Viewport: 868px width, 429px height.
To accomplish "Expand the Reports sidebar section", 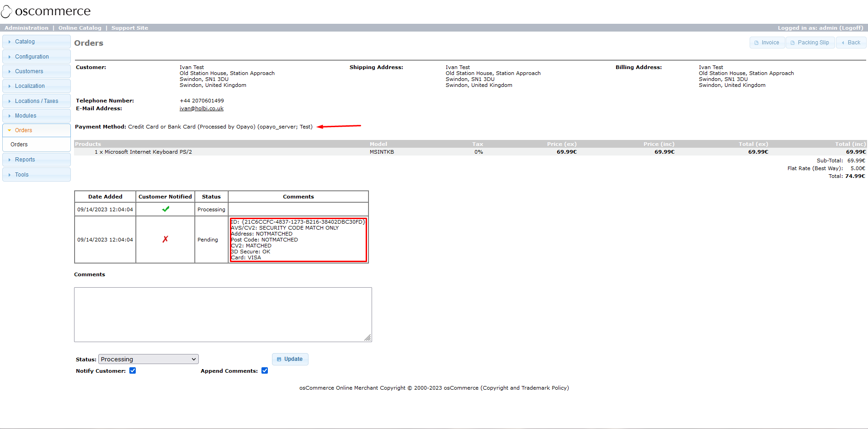I will point(25,160).
